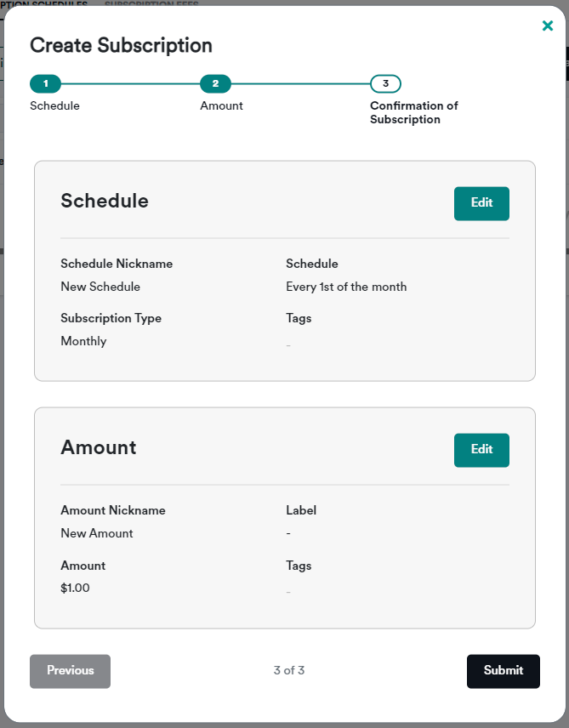Edit the Amount section
Image resolution: width=569 pixels, height=728 pixels.
[x=481, y=450]
